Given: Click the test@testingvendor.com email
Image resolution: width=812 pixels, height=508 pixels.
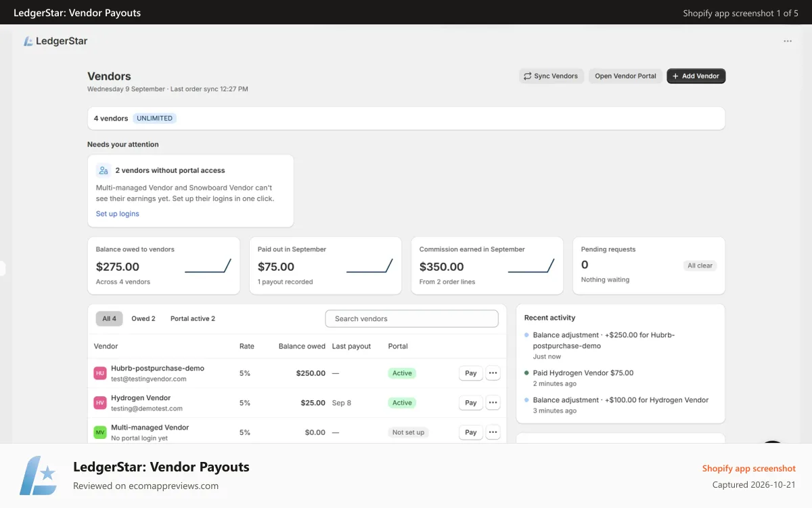Looking at the screenshot, I should coord(148,379).
